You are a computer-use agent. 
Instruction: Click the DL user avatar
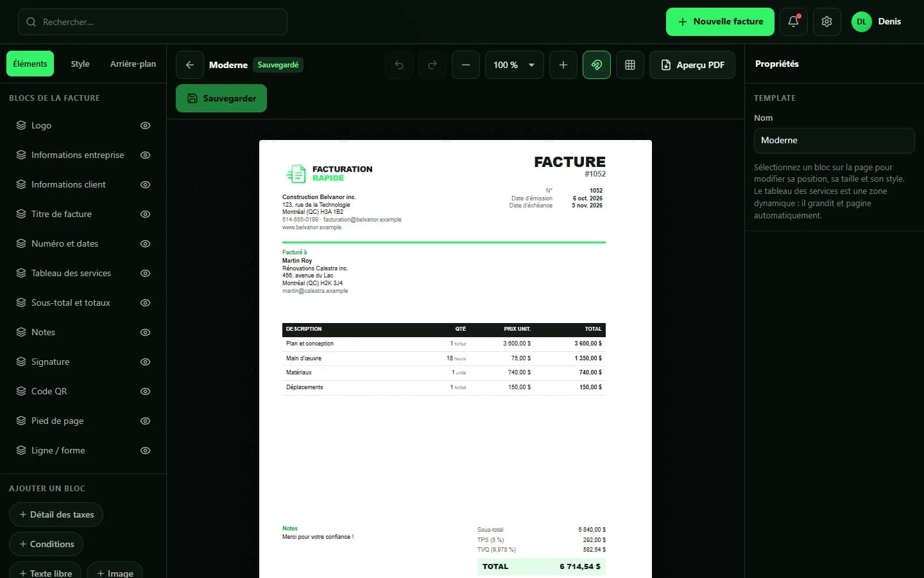click(x=861, y=21)
